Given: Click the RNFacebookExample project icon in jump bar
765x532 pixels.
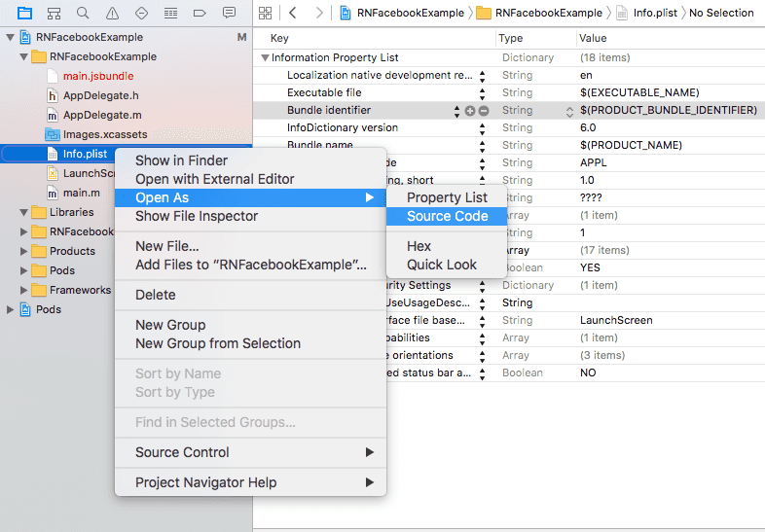Looking at the screenshot, I should coord(345,13).
